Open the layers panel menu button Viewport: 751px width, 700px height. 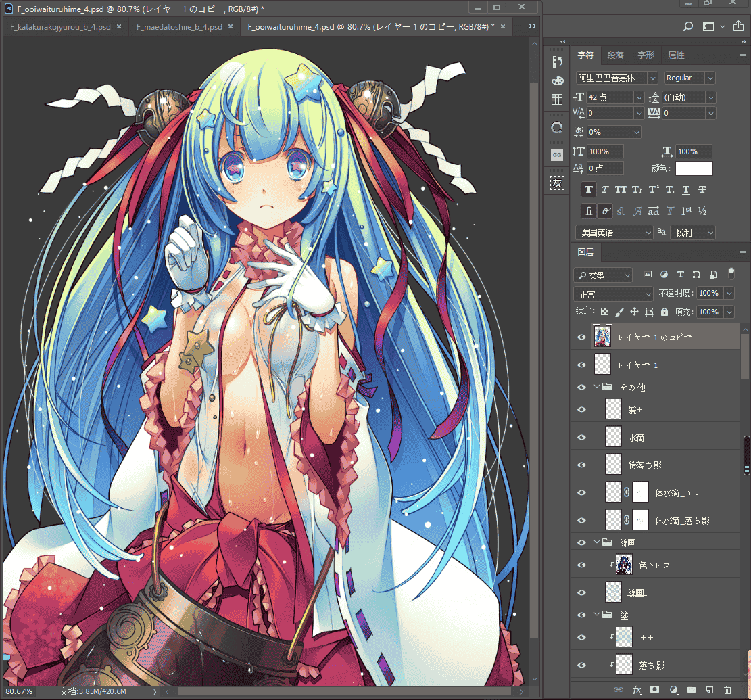coord(742,252)
